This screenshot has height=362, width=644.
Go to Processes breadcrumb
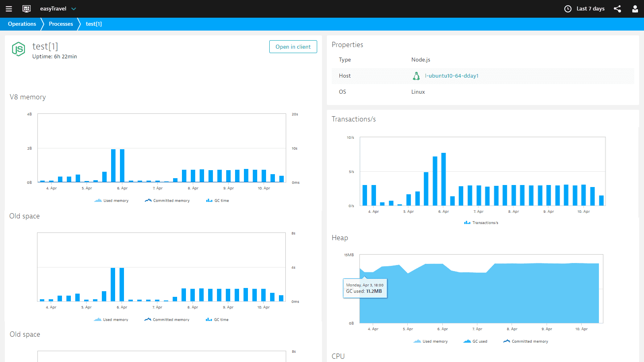point(61,24)
